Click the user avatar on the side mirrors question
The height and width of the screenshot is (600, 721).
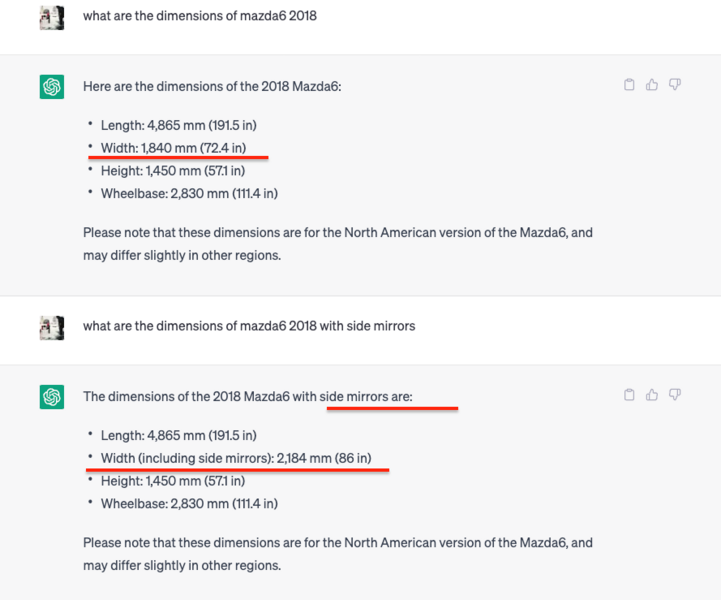pyautogui.click(x=52, y=326)
